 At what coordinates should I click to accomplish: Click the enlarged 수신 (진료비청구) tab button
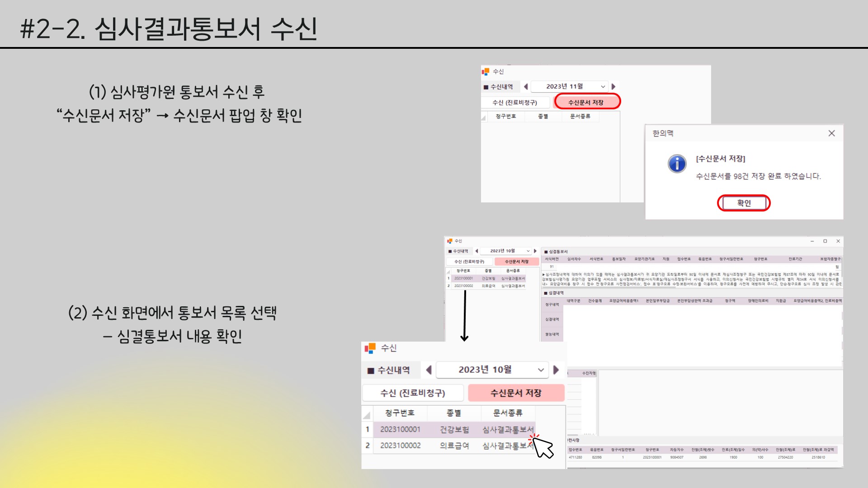tap(412, 393)
